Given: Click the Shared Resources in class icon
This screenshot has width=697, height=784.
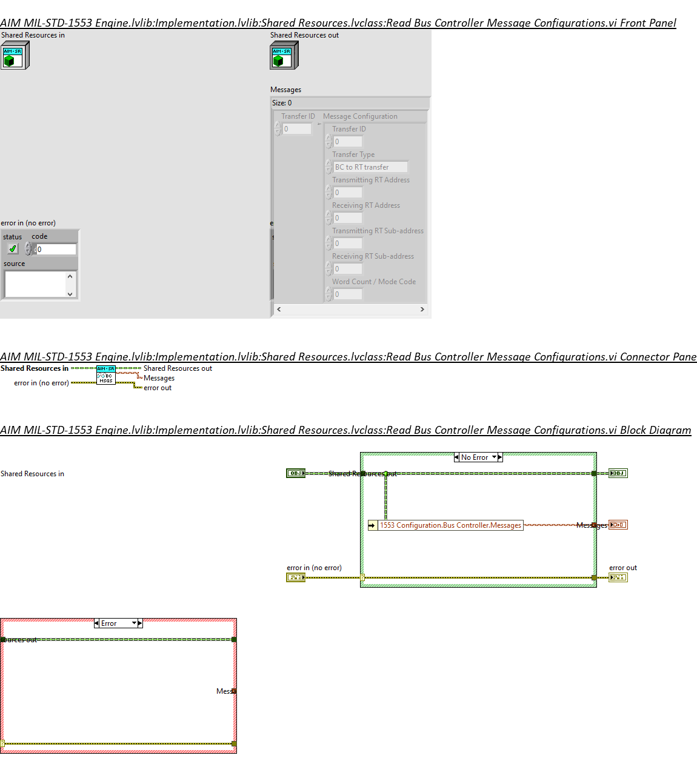Looking at the screenshot, I should (15, 55).
